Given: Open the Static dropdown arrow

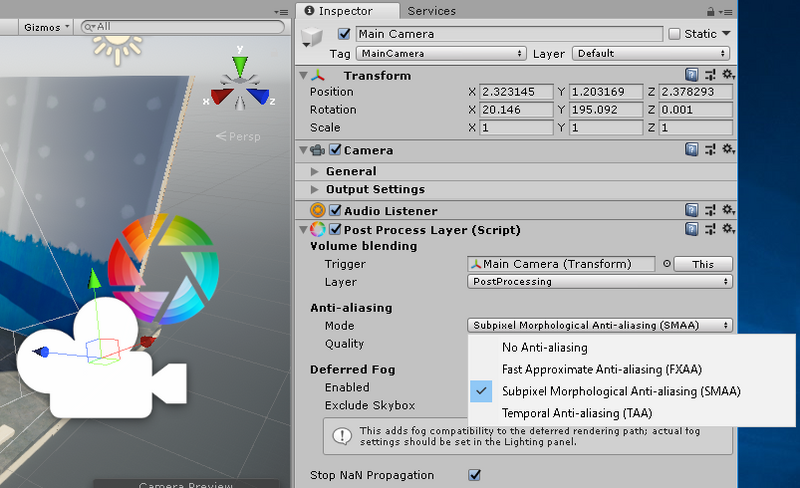Looking at the screenshot, I should 727,34.
